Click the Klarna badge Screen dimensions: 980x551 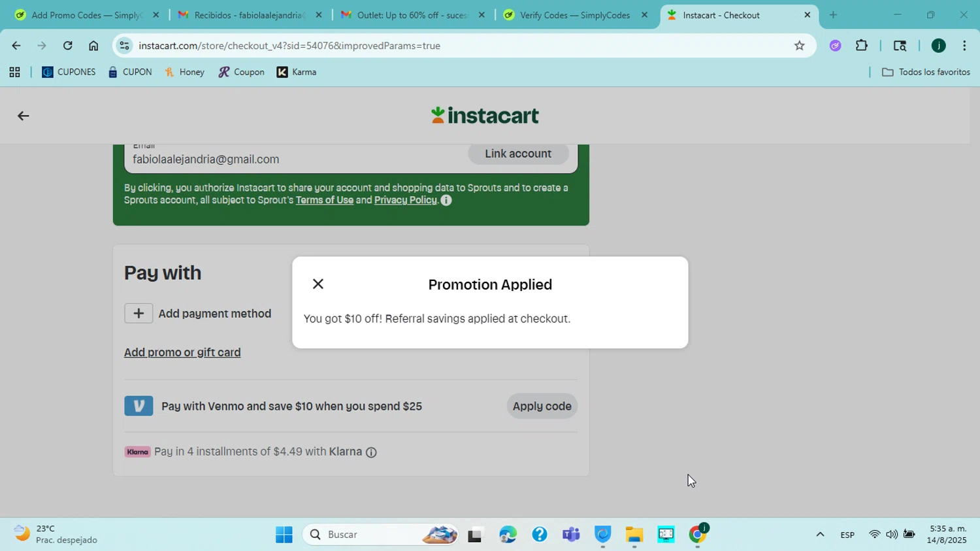pos(137,452)
